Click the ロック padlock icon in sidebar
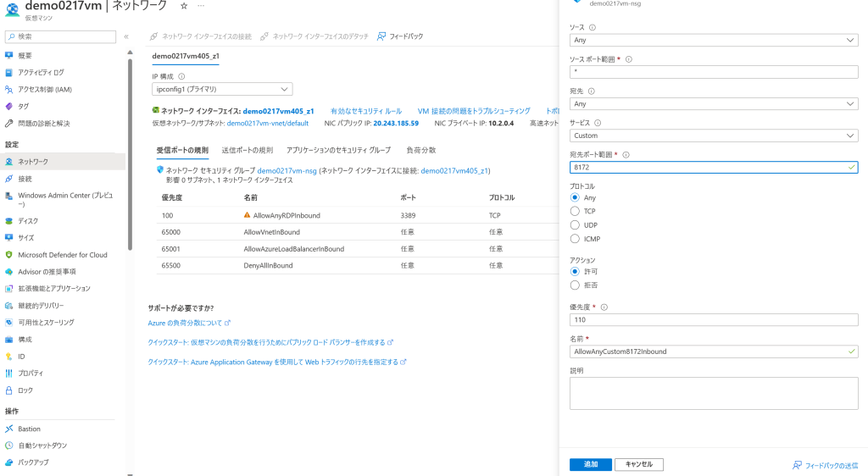This screenshot has height=476, width=868. [8, 390]
